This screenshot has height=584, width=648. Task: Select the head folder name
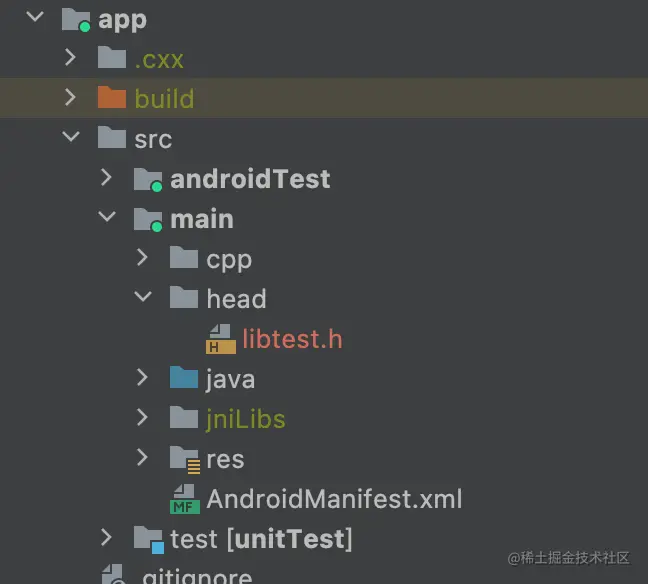(236, 299)
